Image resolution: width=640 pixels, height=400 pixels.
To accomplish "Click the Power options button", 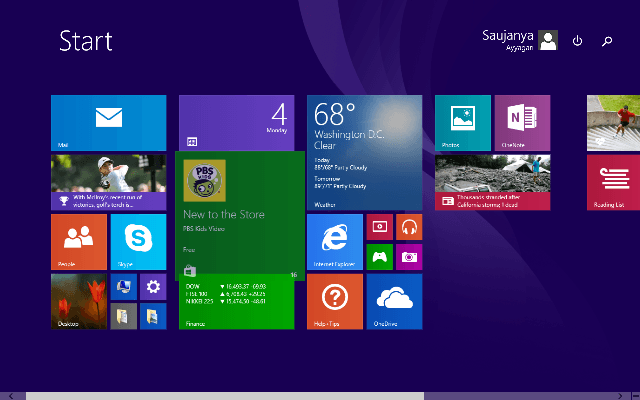I will [x=577, y=41].
